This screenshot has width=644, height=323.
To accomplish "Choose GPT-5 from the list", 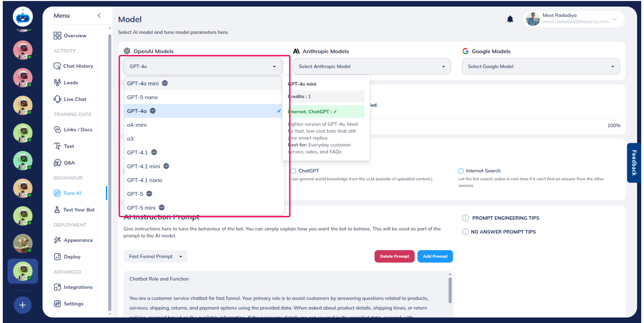I will 203,194.
